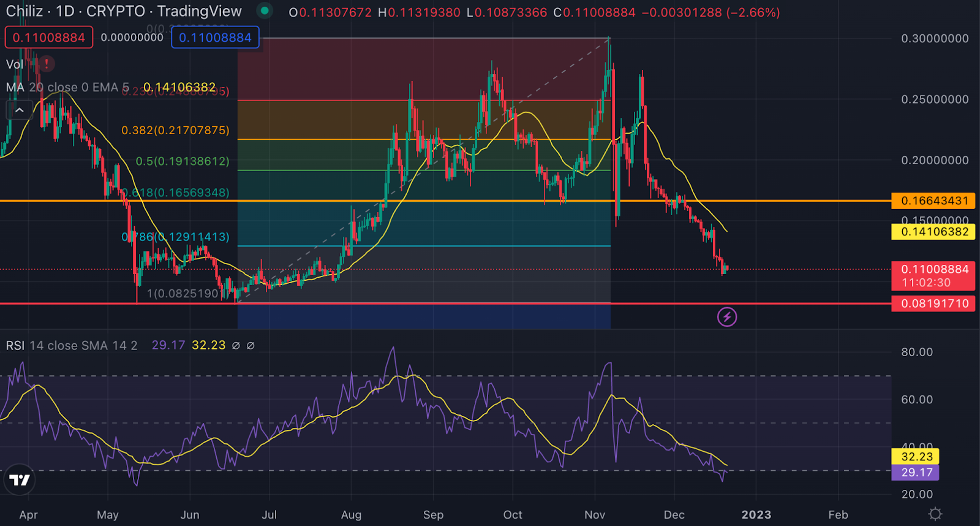Click the 1(0.08251901) Fibonacci label
Viewport: 980px width, 526px height.
[x=187, y=293]
